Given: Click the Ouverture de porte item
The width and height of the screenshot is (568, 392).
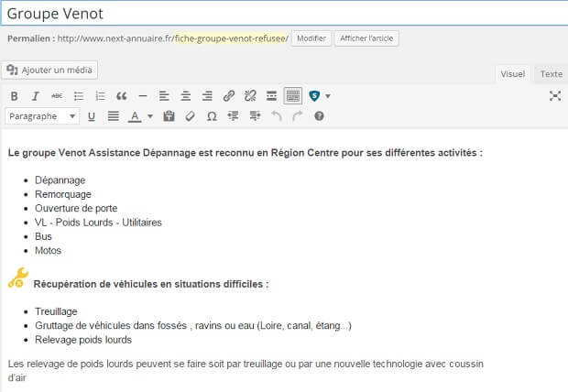Looking at the screenshot, I should [76, 208].
